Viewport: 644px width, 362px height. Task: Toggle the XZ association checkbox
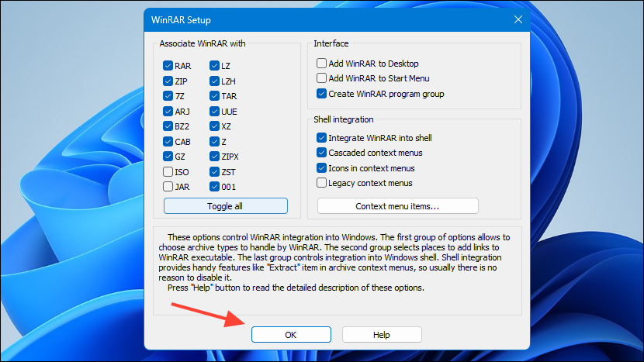[x=214, y=126]
